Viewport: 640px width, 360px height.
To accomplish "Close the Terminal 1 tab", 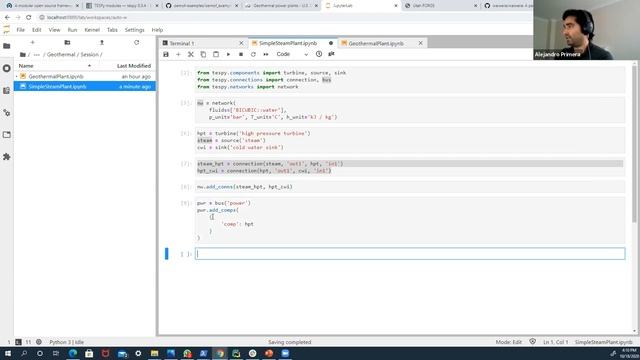I will (241, 43).
